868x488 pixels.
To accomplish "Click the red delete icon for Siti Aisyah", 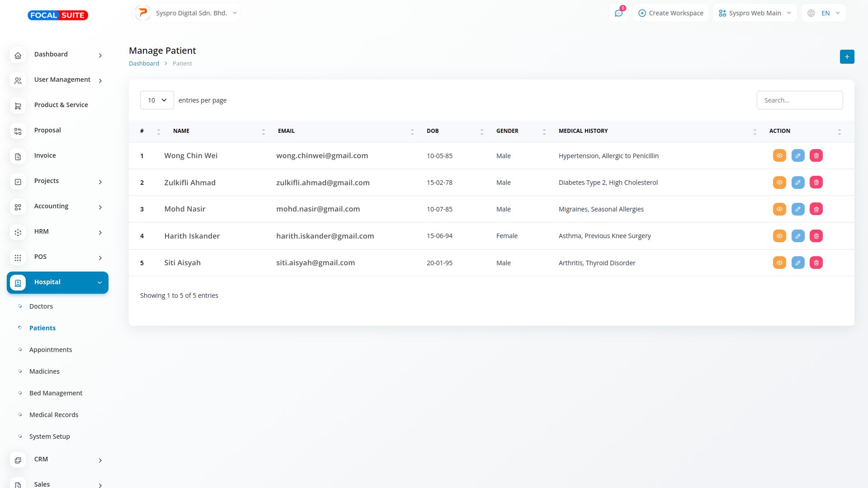I will point(816,263).
